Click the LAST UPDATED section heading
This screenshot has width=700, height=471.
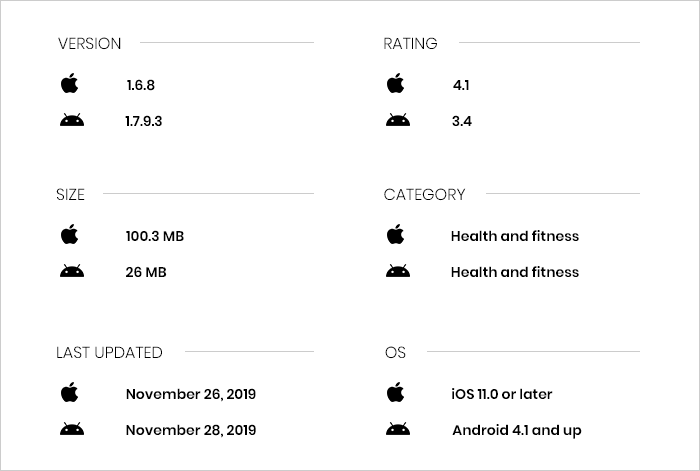coord(109,352)
